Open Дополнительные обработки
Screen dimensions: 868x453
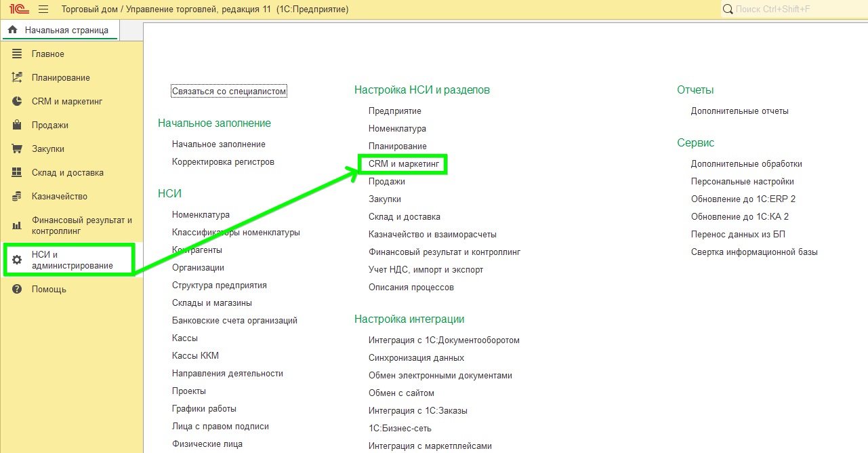point(747,164)
